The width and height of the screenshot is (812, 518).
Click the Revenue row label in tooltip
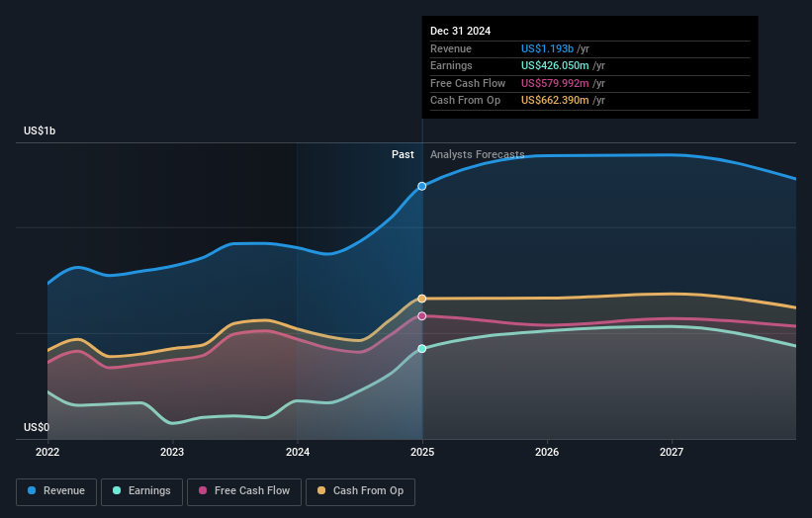[x=451, y=48]
